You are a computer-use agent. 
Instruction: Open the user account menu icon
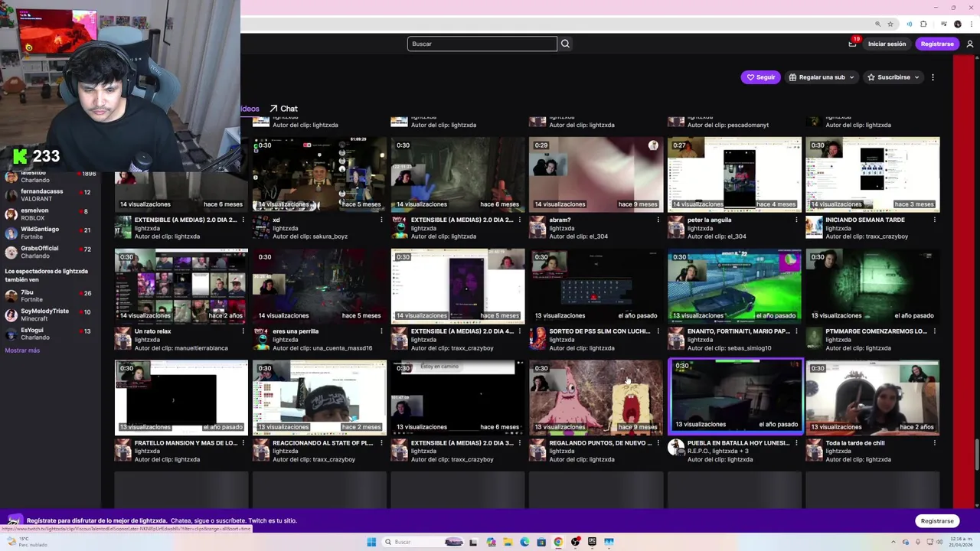[970, 44]
